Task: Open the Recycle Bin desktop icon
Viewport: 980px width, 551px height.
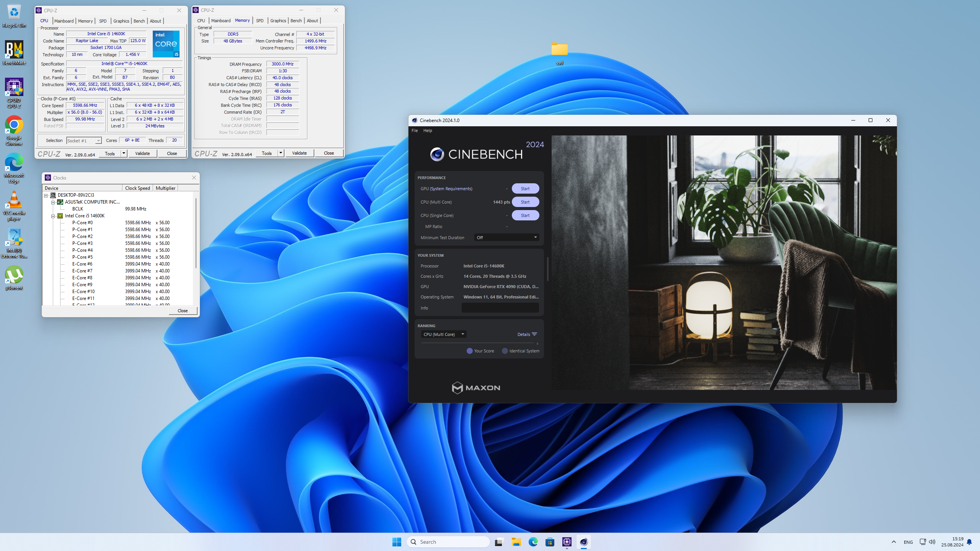Action: pos(14,16)
